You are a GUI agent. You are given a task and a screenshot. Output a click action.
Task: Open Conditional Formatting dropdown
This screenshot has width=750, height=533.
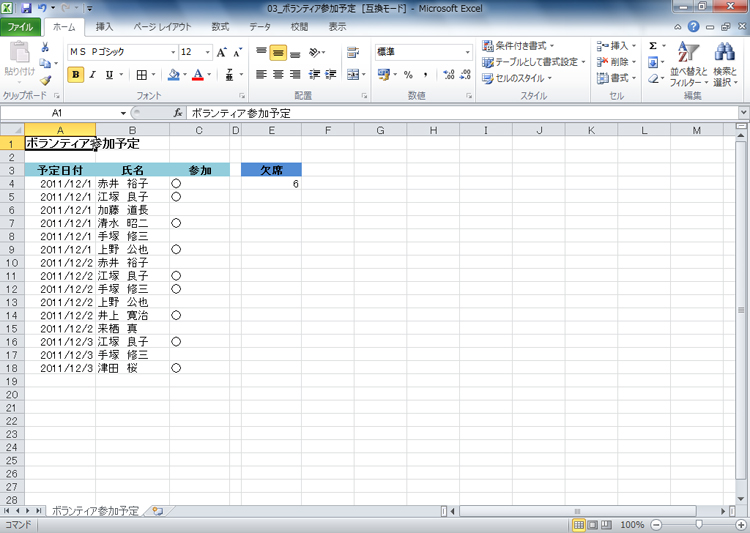518,46
